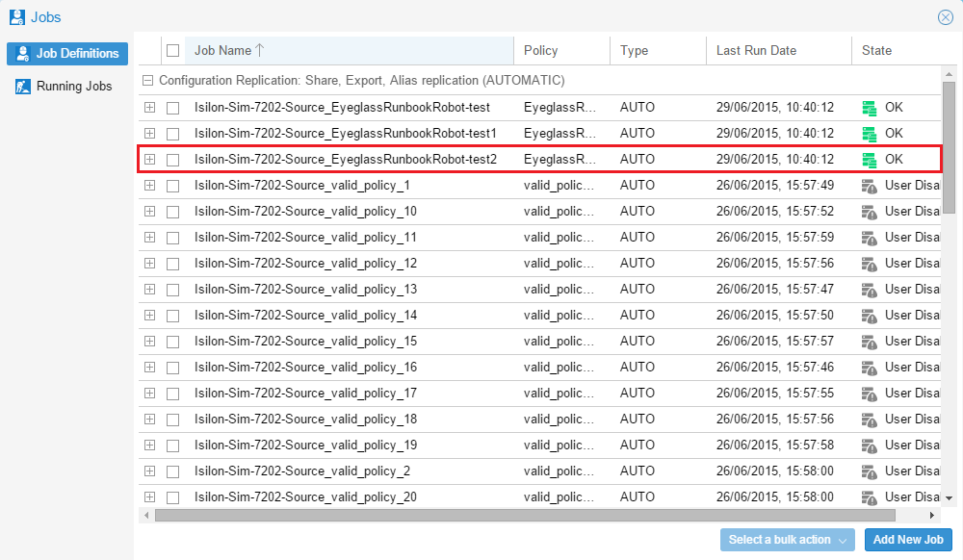Click the scroll down arrow

950,498
